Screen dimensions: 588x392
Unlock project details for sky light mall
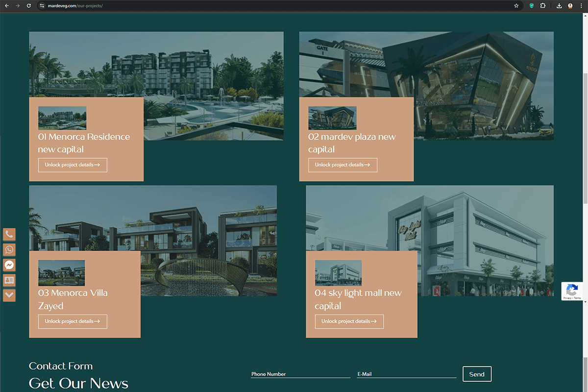[349, 321]
